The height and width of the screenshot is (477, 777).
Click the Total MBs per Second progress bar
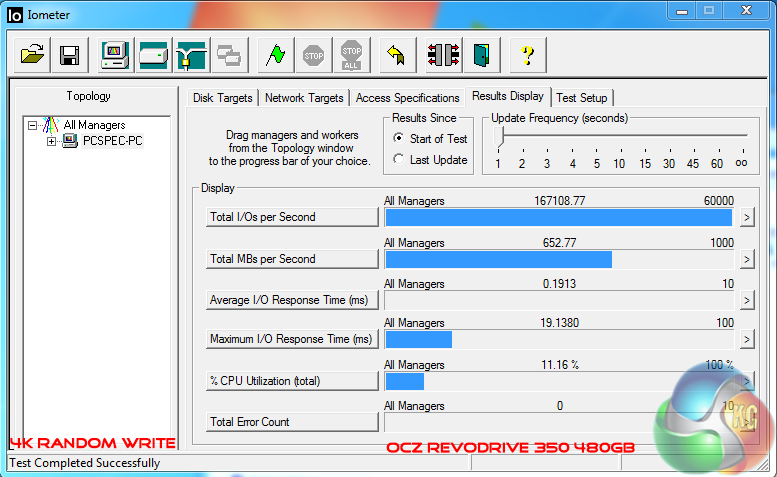coord(559,260)
